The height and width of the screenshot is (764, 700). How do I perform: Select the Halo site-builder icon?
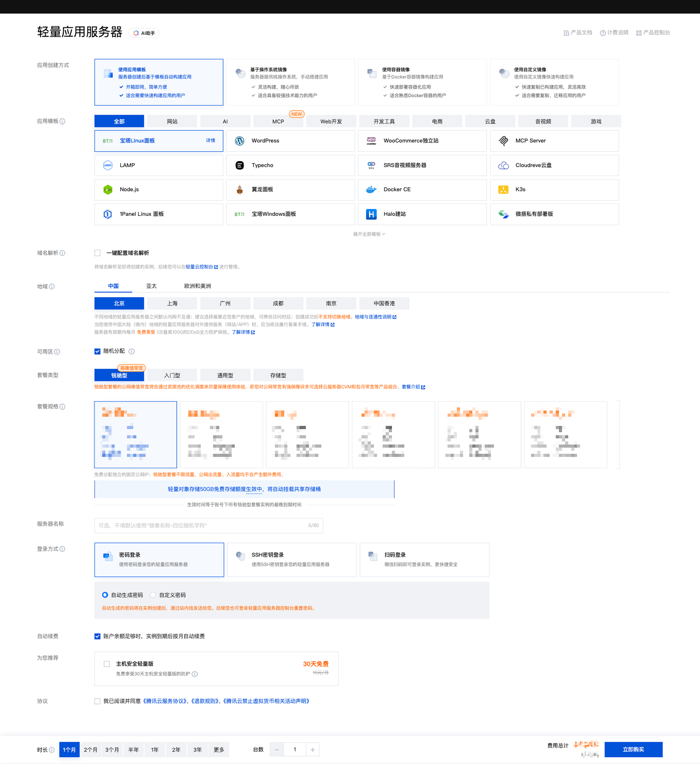pos(371,214)
